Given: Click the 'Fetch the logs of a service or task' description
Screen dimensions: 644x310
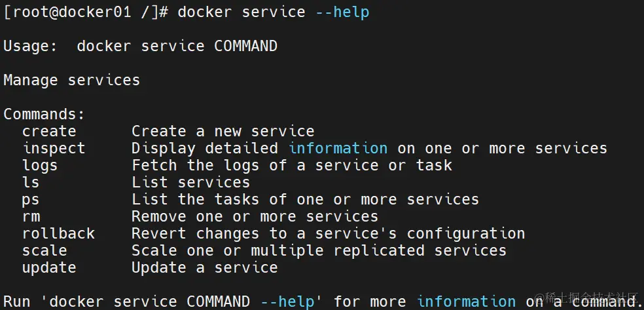Looking at the screenshot, I should pyautogui.click(x=292, y=165).
